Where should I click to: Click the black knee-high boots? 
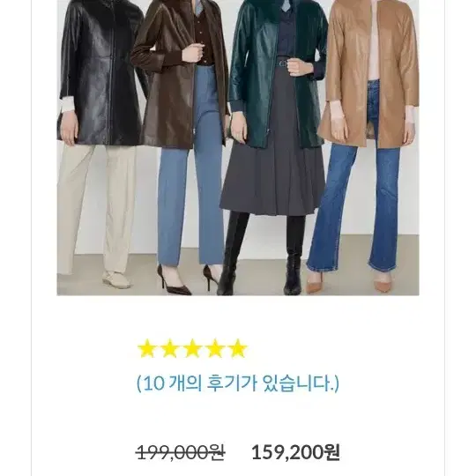pyautogui.click(x=261, y=254)
